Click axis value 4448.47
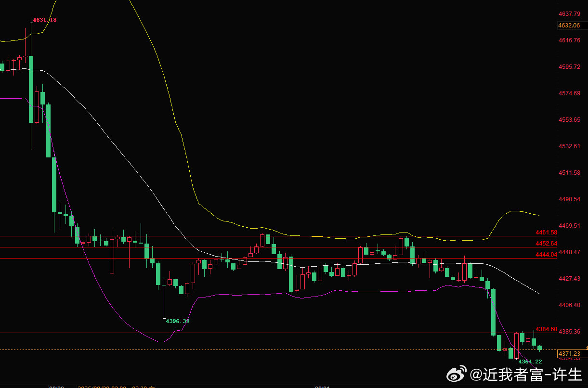 [569, 252]
